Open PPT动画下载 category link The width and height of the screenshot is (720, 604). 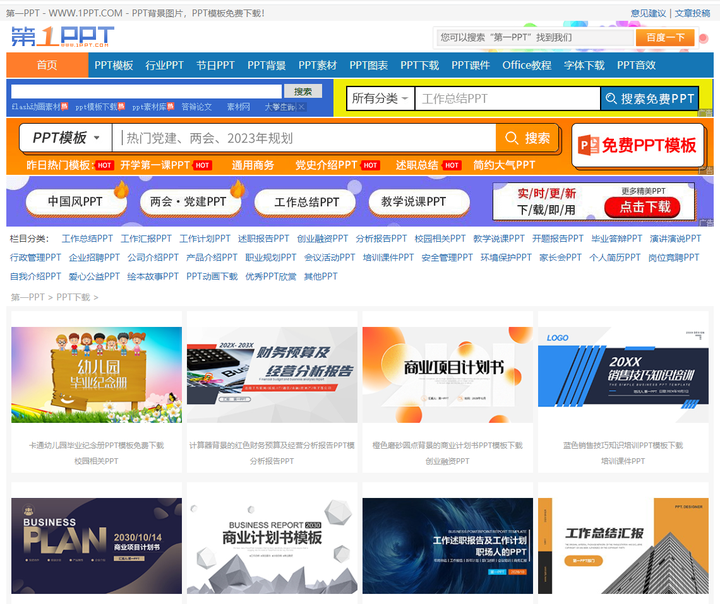pos(212,276)
